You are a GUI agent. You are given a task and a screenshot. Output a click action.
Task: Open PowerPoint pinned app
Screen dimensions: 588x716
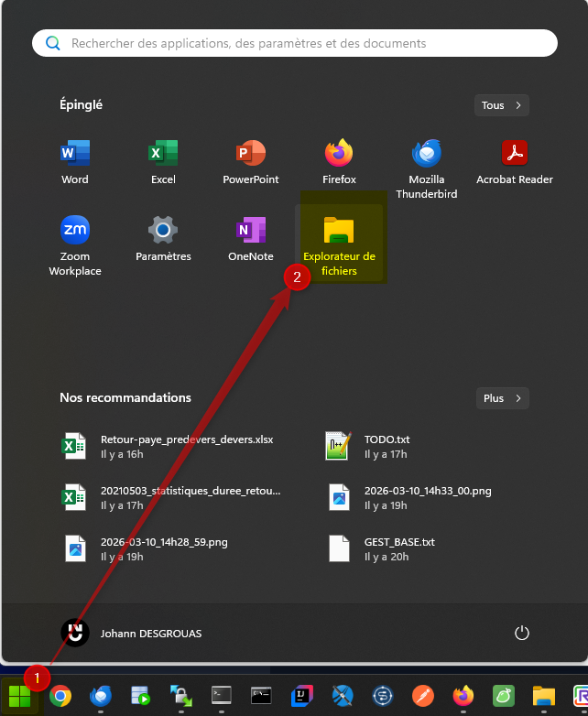251,161
